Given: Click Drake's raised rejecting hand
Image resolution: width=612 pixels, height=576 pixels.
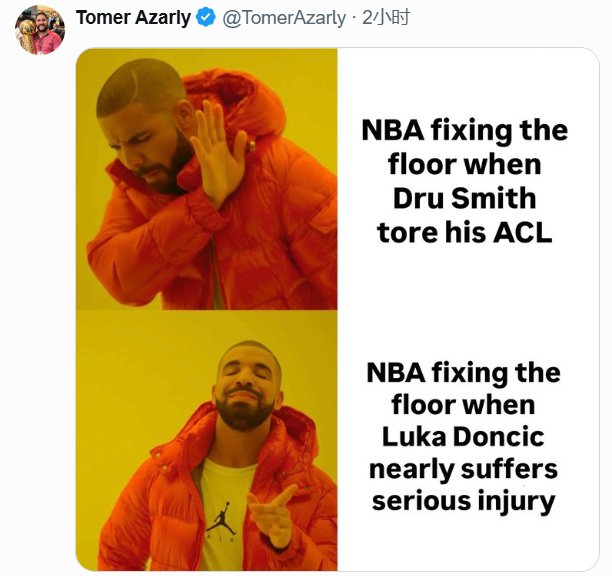Looking at the screenshot, I should click(217, 150).
